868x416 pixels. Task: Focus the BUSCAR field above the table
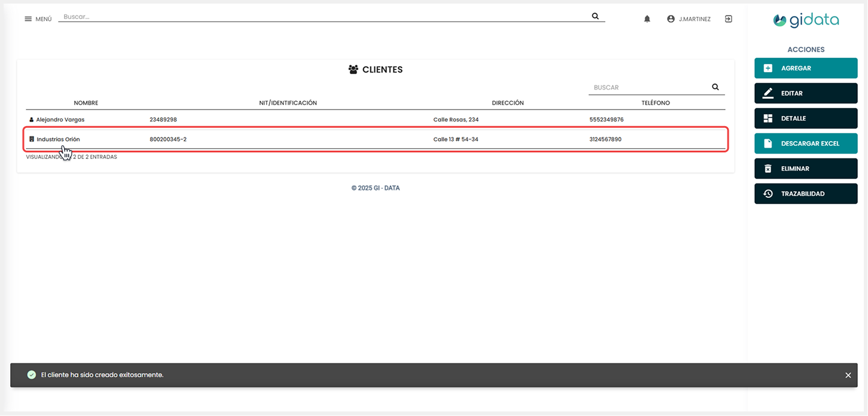pyautogui.click(x=649, y=87)
